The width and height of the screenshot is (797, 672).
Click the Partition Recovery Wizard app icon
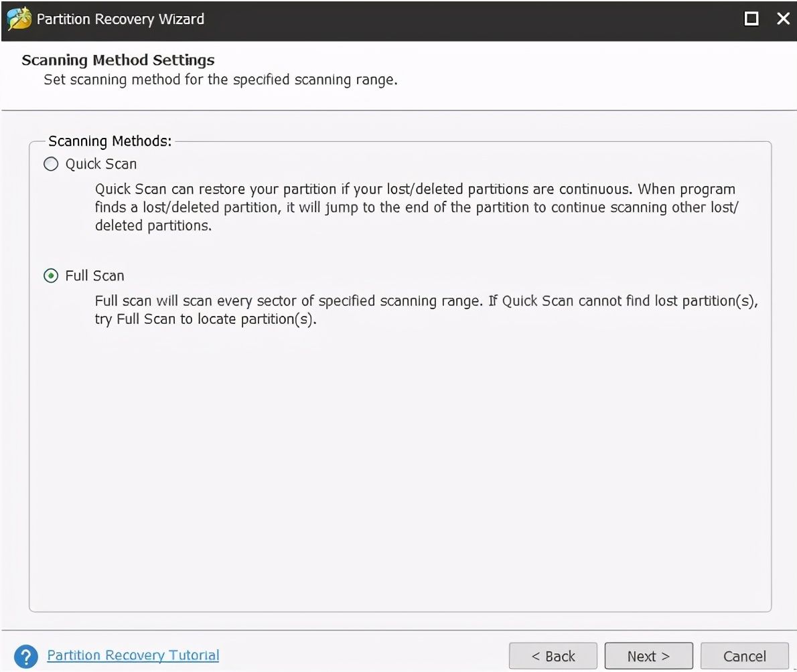(x=18, y=19)
